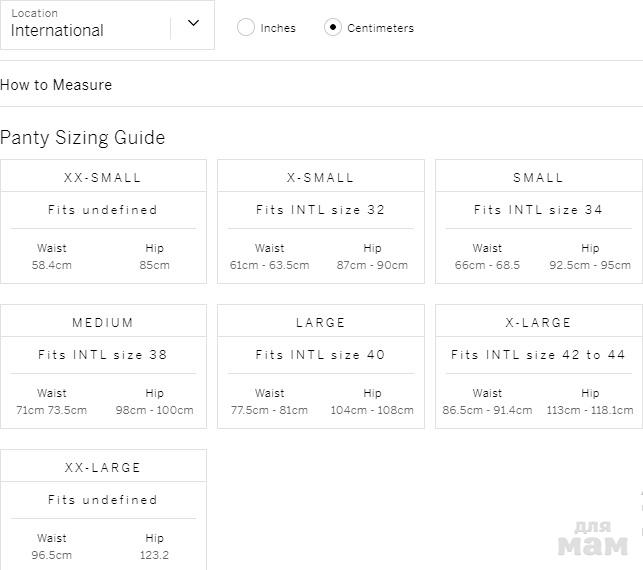Viewport: 643px width, 570px height.
Task: Pick the MEDIUM size card header
Action: [x=103, y=323]
